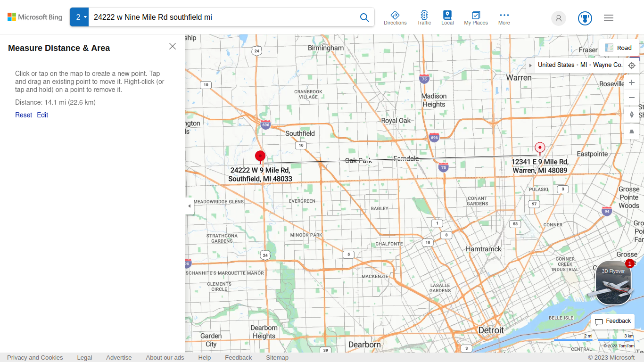This screenshot has width=644, height=362.
Task: Open the waypoint number 2 dropdown
Action: (x=79, y=17)
